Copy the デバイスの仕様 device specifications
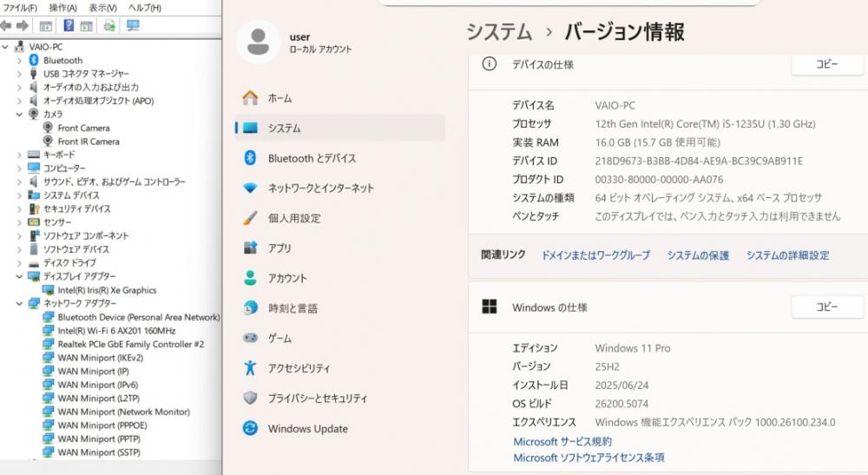The width and height of the screenshot is (868, 475). [827, 64]
